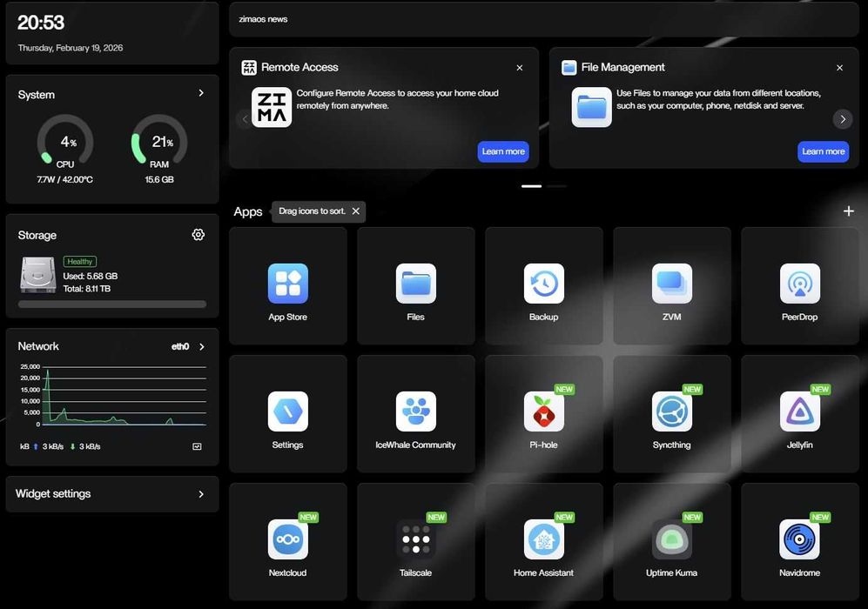
Task: Click the network chart view icon
Action: click(197, 446)
